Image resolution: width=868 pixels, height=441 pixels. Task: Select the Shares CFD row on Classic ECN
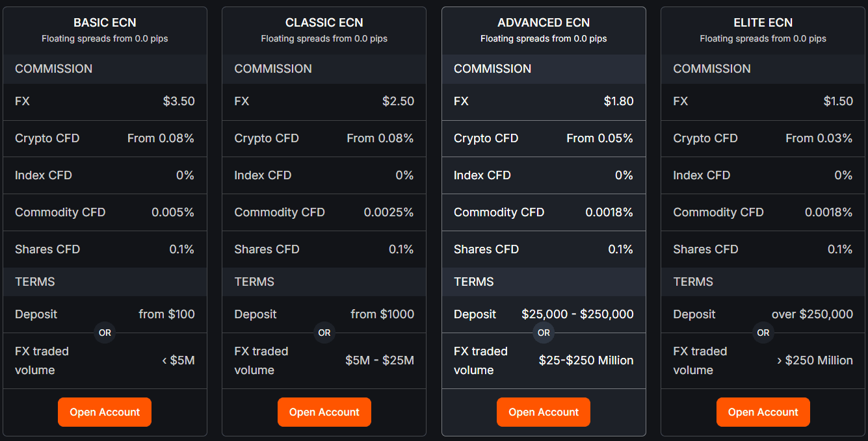pyautogui.click(x=324, y=249)
